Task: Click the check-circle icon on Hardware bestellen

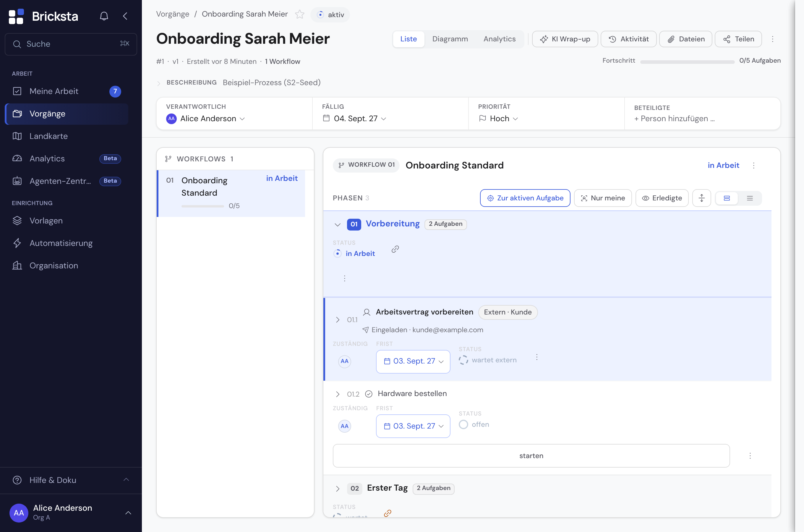Action: coord(369,394)
